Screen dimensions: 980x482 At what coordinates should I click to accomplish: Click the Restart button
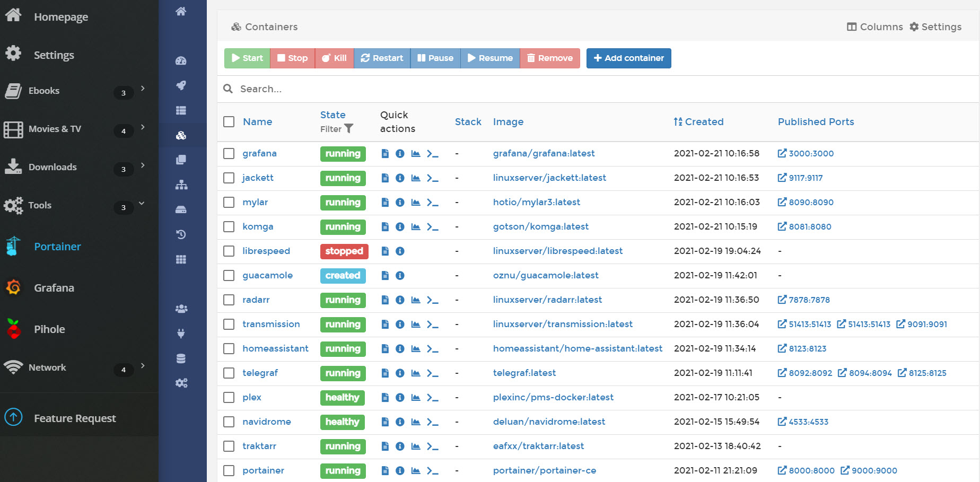(x=382, y=58)
